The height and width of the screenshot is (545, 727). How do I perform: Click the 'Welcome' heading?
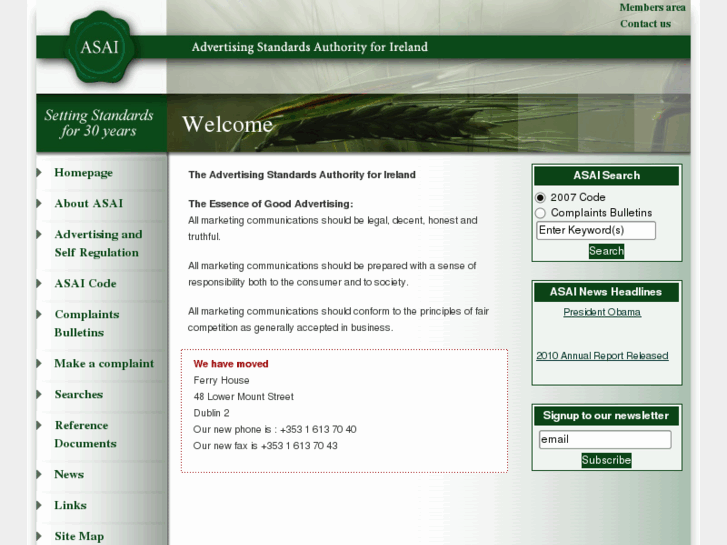point(228,124)
